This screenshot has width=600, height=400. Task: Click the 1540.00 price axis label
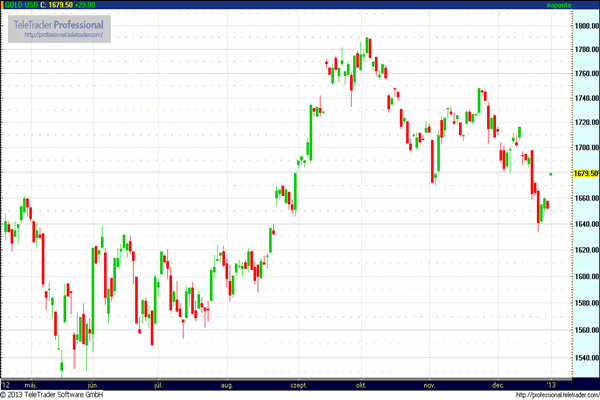coord(587,357)
